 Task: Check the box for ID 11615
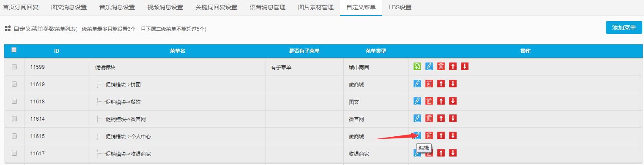click(x=14, y=136)
